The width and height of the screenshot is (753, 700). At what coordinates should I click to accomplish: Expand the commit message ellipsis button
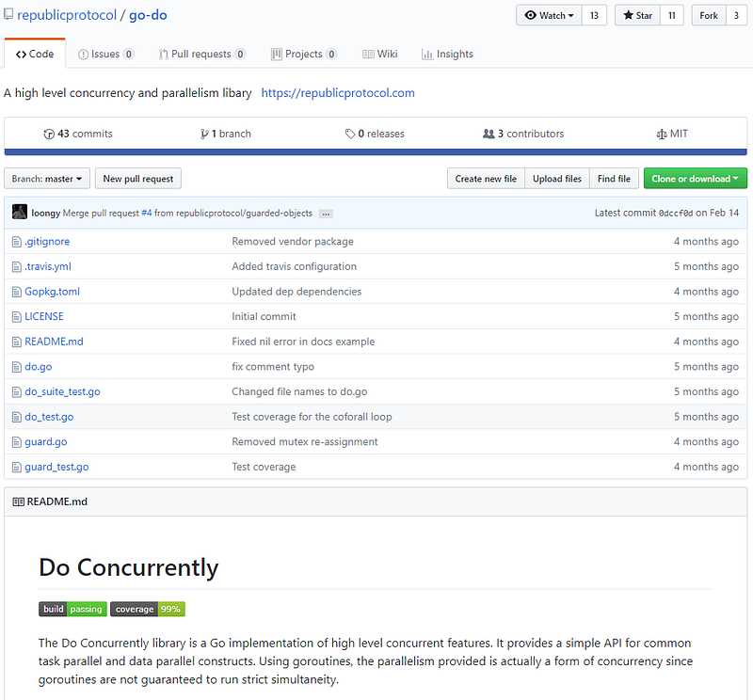tap(326, 215)
